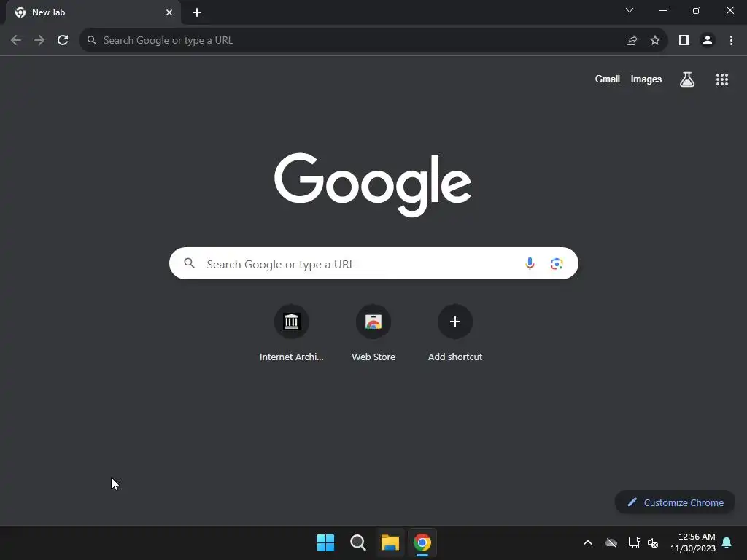Image resolution: width=747 pixels, height=560 pixels.
Task: Open the Google apps grid
Action: (x=722, y=79)
